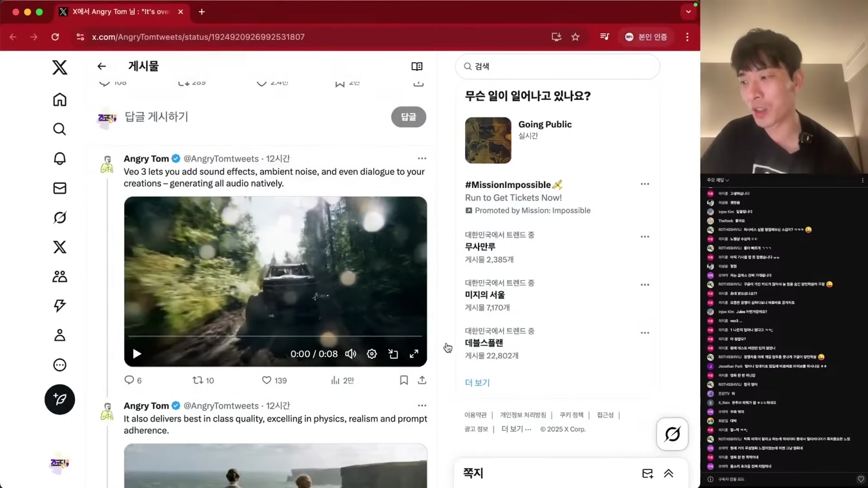View analytics of the Veo 3 audio tweet

[342, 380]
